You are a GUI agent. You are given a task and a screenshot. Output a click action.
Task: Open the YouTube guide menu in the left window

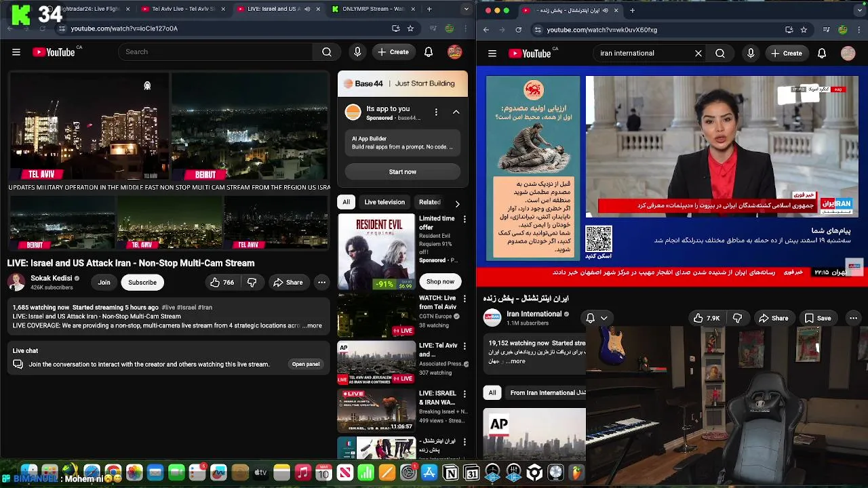16,52
